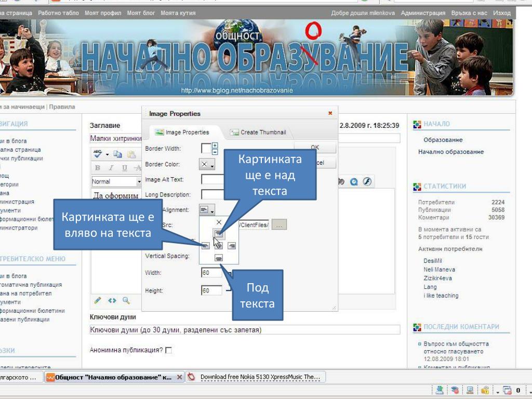This screenshot has width=532, height=399.
Task: Click the Border Width input field
Action: click(x=206, y=149)
